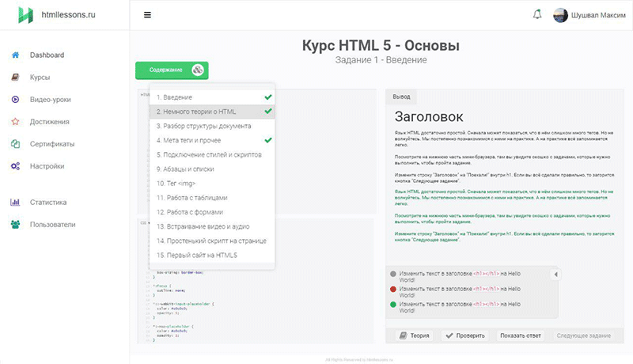This screenshot has height=364, width=633.
Task: Click the Настройки gears icon
Action: [x=15, y=166]
